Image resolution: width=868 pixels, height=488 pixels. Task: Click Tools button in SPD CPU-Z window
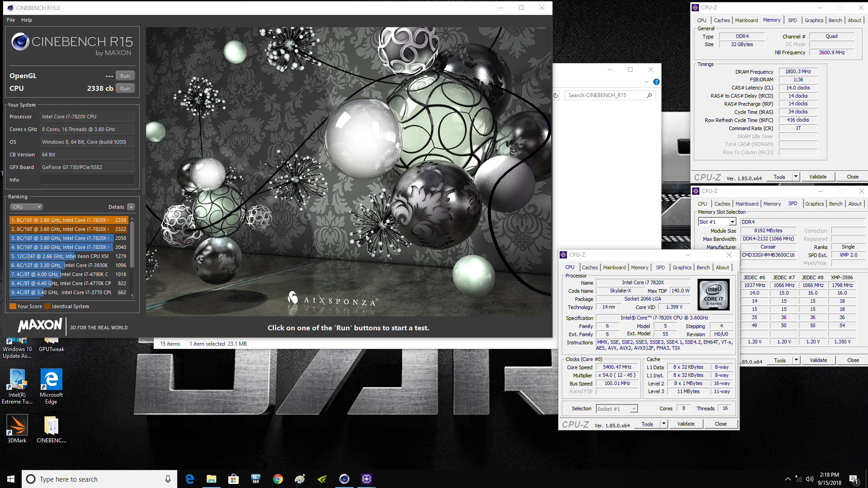[780, 360]
